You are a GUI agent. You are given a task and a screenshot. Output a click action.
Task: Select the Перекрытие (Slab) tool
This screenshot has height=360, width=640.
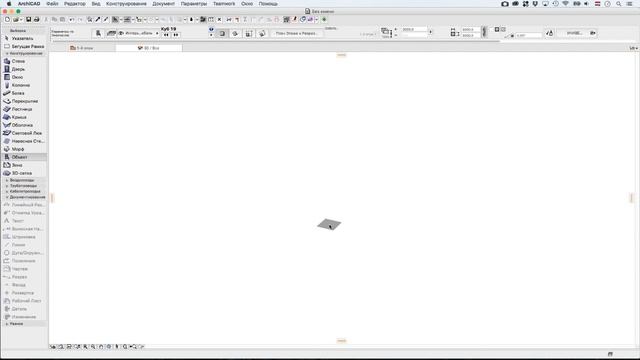click(x=24, y=101)
